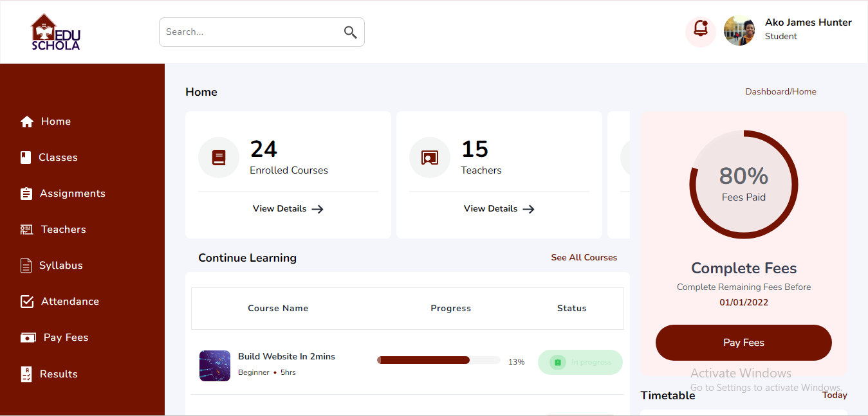Click the Build Website In 2mins thumbnail

click(215, 366)
